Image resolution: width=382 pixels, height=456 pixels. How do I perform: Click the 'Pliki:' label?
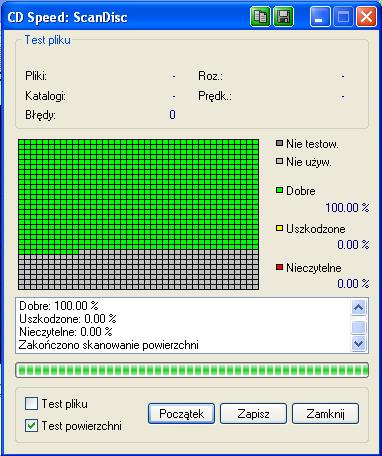pos(36,76)
